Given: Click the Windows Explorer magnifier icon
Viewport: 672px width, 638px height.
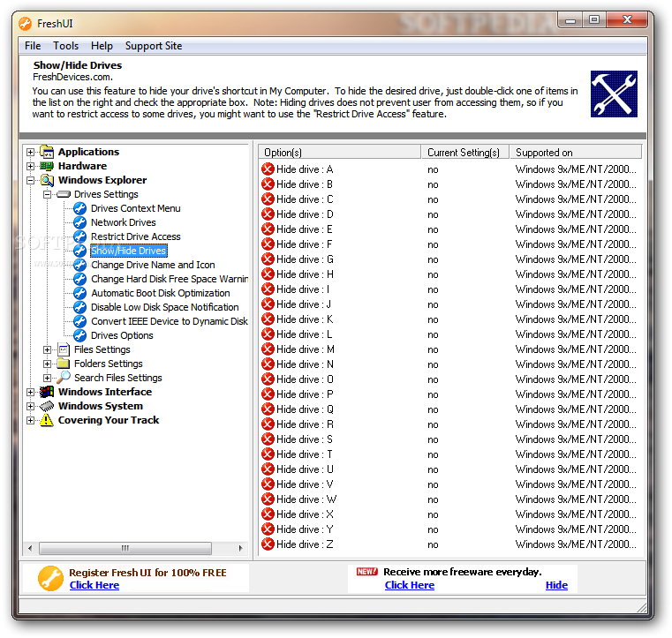Looking at the screenshot, I should coord(47,180).
